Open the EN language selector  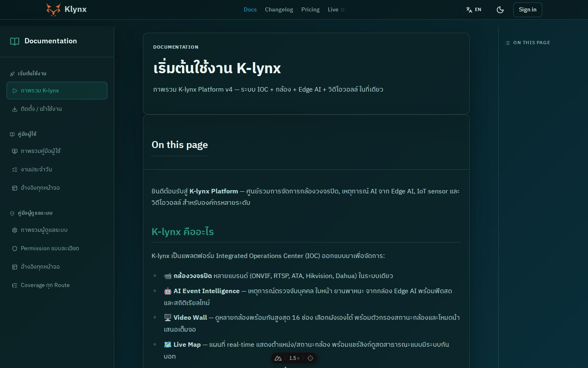click(474, 9)
